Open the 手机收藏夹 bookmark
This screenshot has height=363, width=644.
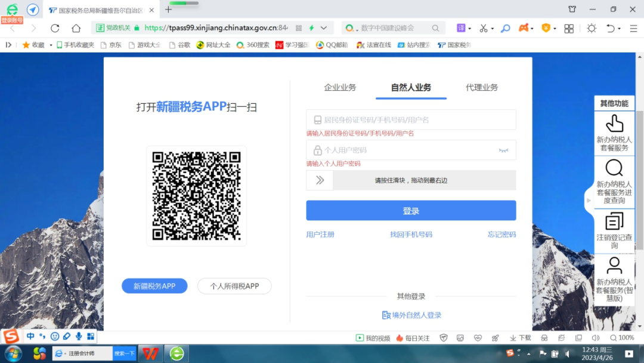75,45
